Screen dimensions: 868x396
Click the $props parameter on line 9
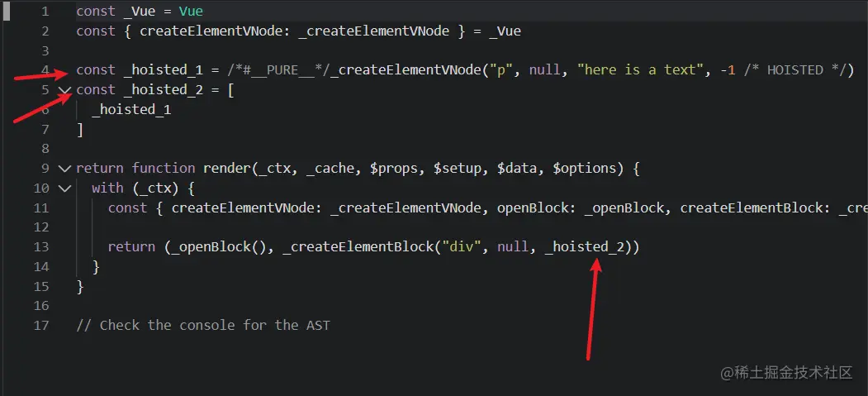click(394, 169)
